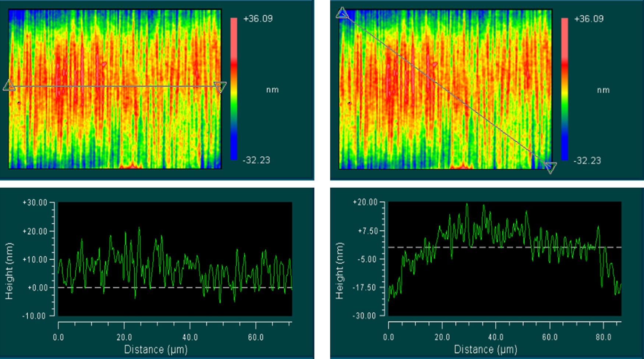Viewport: 644px width, 359px height.
Task: Click +36.09 value on left color scale
Action: pyautogui.click(x=258, y=19)
